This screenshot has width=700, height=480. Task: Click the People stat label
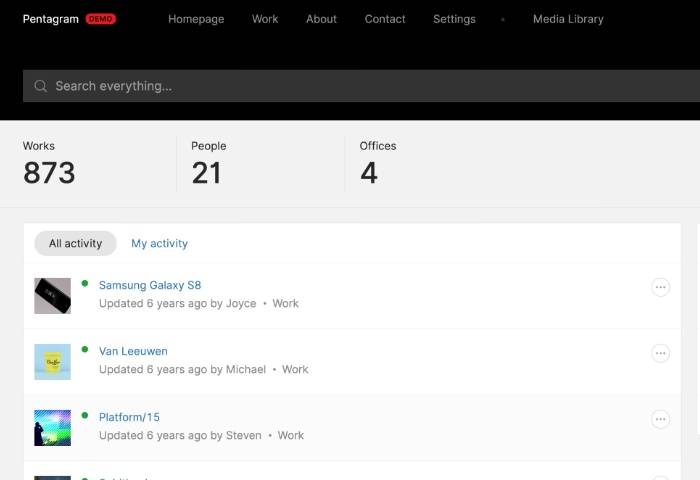tap(208, 146)
